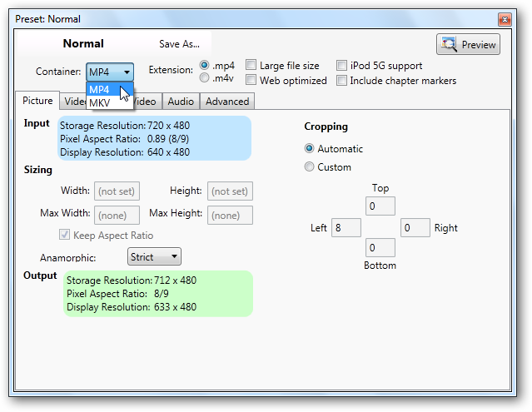The width and height of the screenshot is (532, 412).
Task: Click input Display Resolution 640 x 480 text
Action: [125, 152]
